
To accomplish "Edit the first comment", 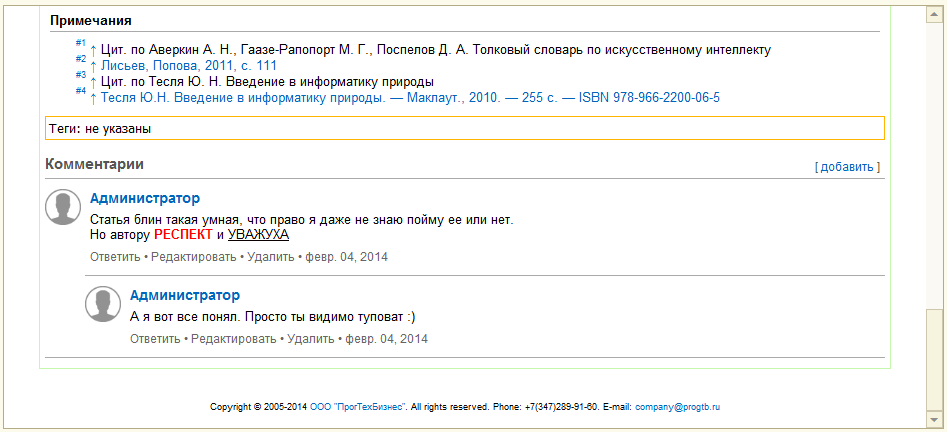I will coord(193,257).
